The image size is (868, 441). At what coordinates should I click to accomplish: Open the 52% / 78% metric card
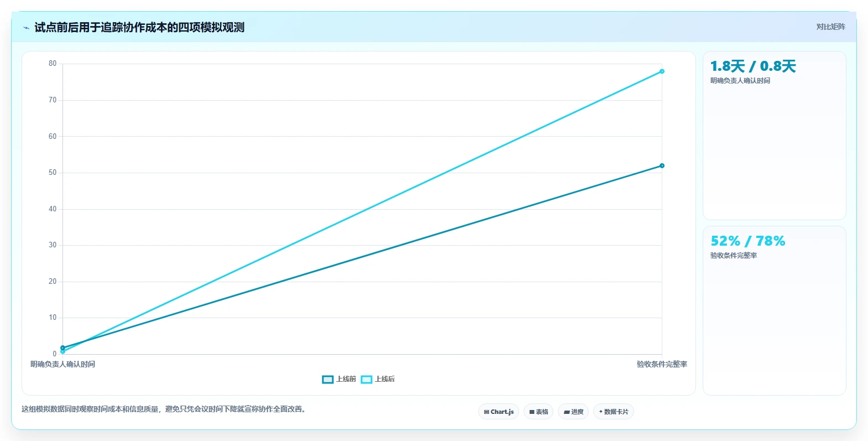[x=774, y=310]
